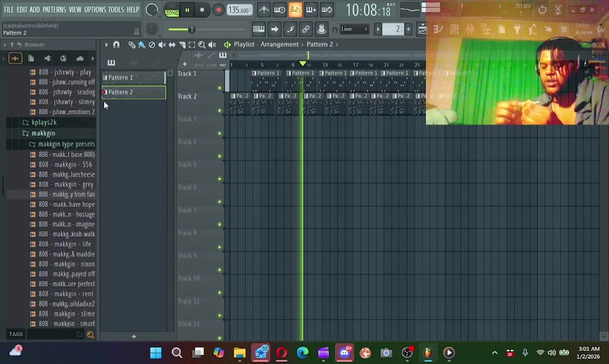Mute Track 4 via its green light
The height and width of the screenshot is (364, 609).
click(220, 156)
